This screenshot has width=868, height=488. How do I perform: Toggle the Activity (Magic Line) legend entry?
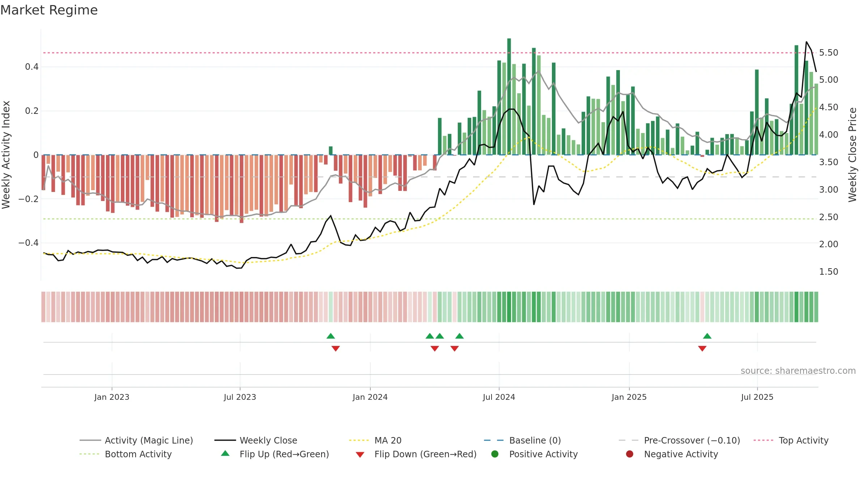pos(136,440)
